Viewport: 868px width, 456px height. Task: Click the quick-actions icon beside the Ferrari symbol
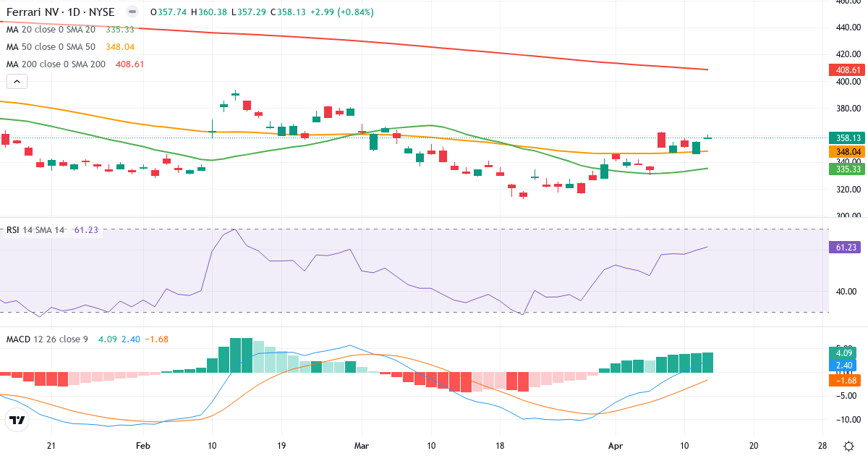click(x=132, y=12)
